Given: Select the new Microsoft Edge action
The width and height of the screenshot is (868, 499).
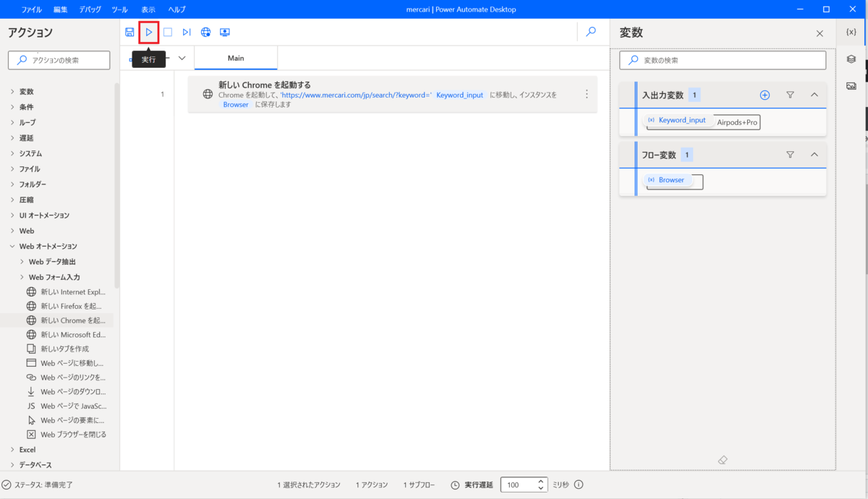Looking at the screenshot, I should tap(65, 335).
